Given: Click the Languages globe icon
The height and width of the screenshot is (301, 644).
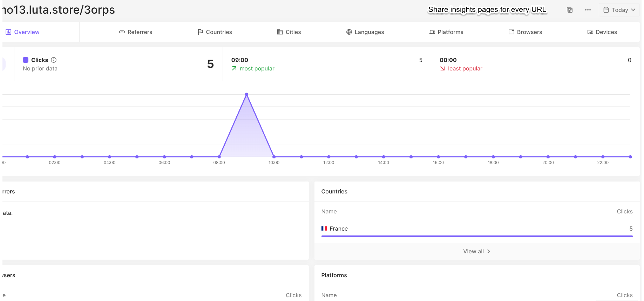Looking at the screenshot, I should pos(349,32).
